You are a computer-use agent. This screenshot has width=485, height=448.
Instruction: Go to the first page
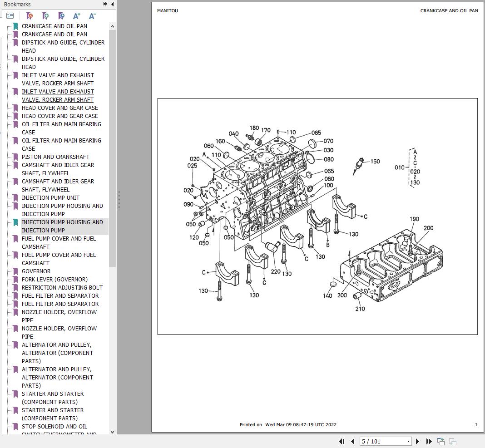point(341,441)
